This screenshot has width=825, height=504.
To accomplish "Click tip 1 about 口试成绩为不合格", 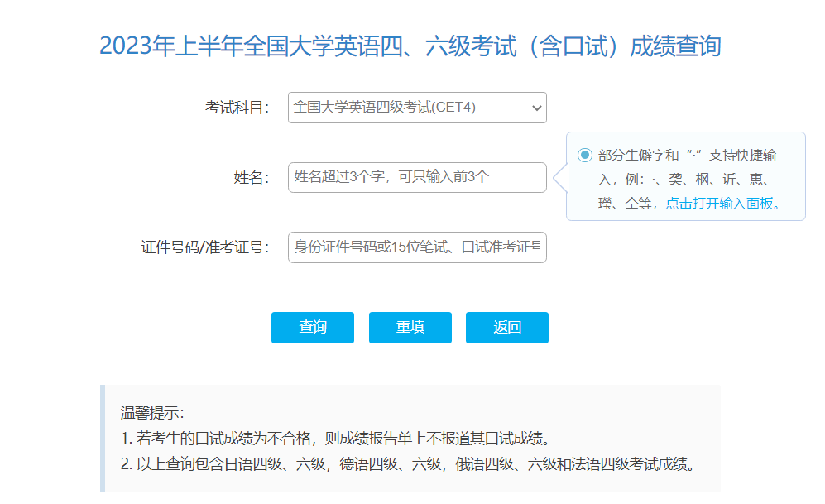I will (336, 439).
